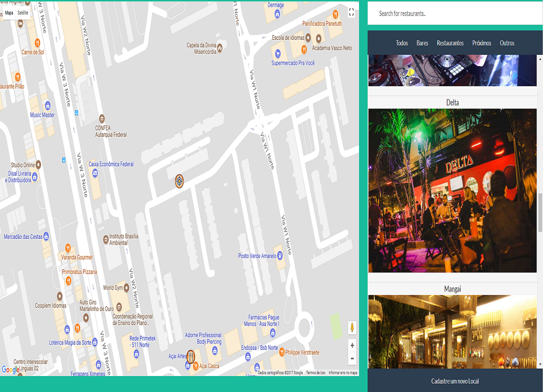Viewport: 543px width, 392px height.
Task: Open the Cooplem Idiomas map pin
Action: [60, 296]
